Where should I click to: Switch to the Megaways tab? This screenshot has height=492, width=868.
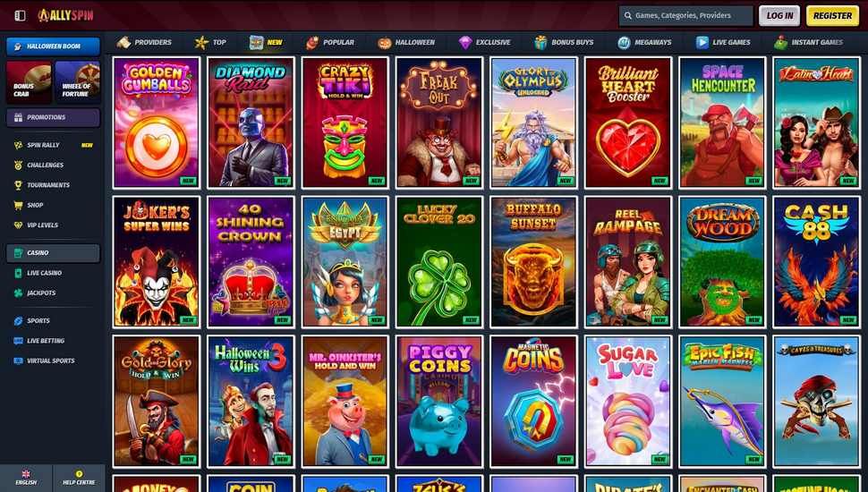point(644,42)
